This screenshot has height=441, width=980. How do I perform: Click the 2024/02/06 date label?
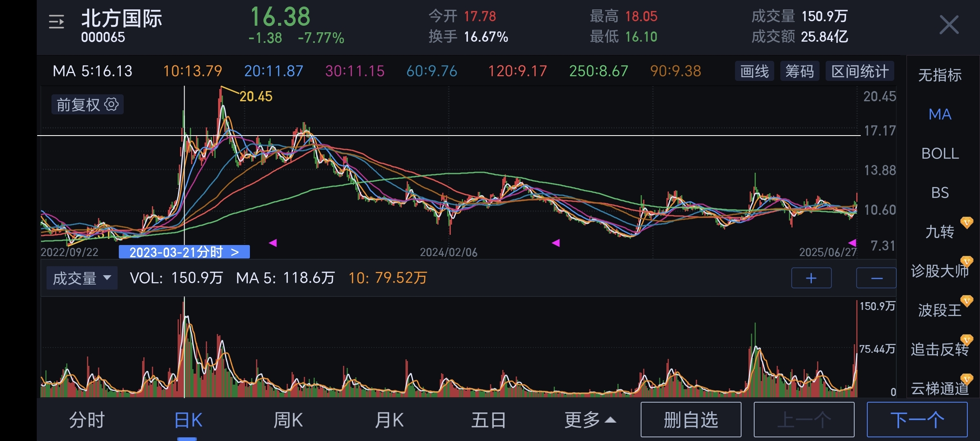coord(449,252)
